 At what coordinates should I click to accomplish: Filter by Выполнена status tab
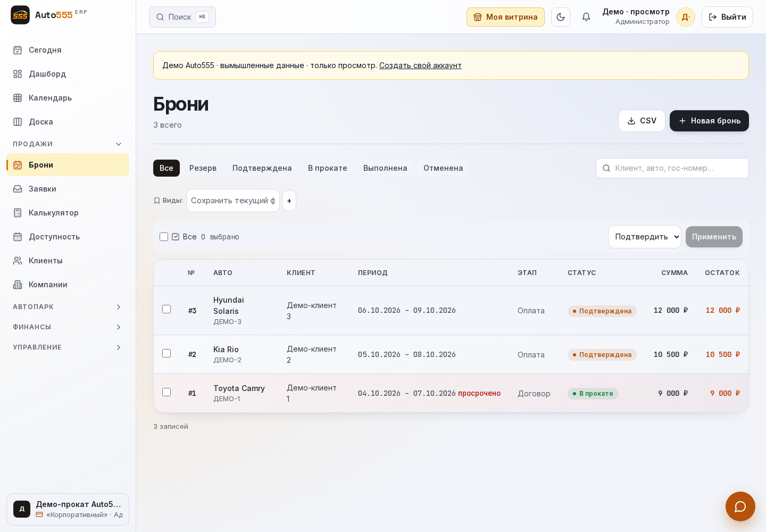click(x=385, y=168)
